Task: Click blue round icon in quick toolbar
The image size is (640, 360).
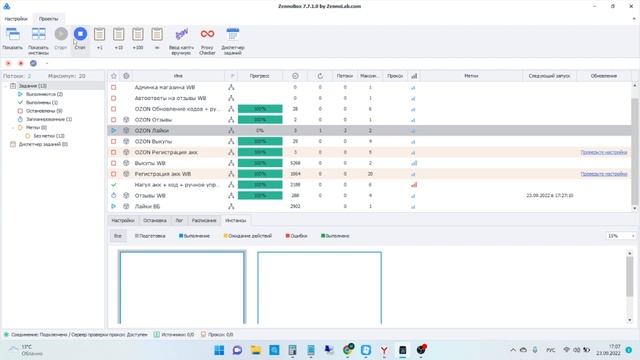Action: [33, 63]
